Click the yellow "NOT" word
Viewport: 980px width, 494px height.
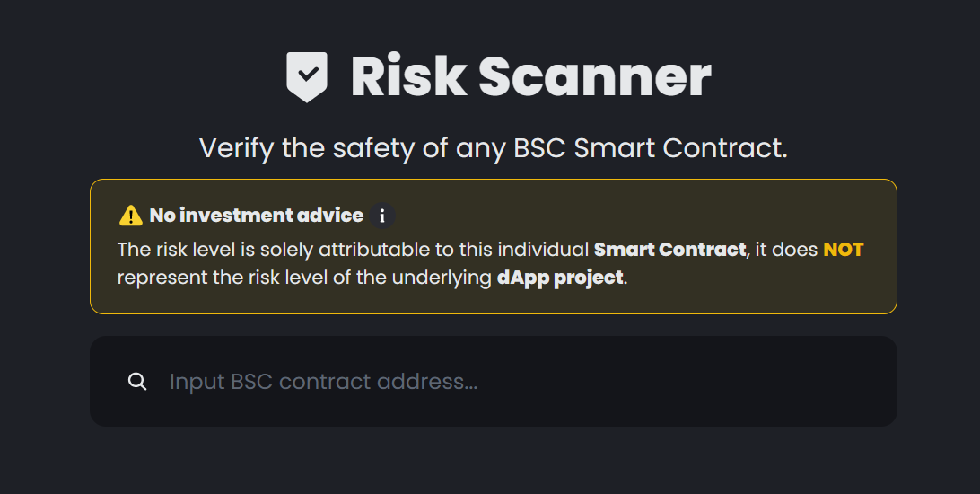843,249
